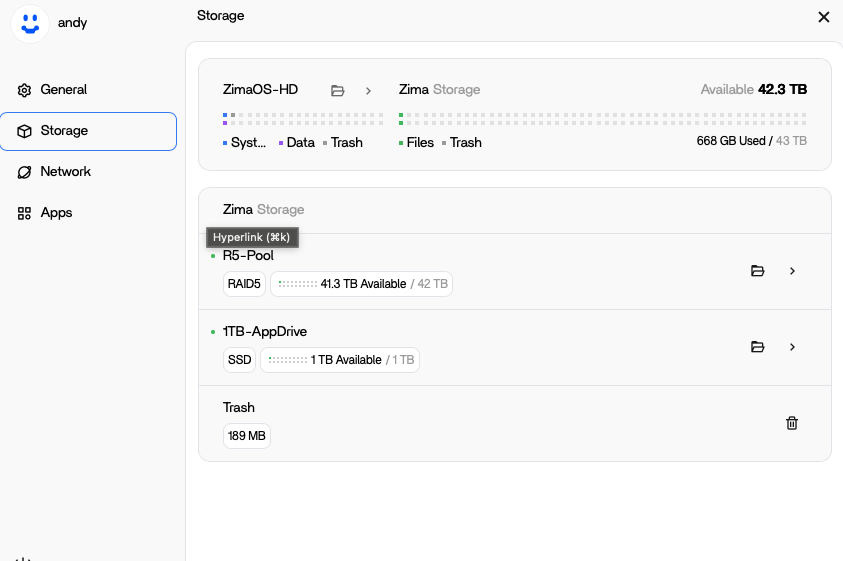The width and height of the screenshot is (843, 561).
Task: Expand R5-Pool details chevron
Action: (792, 271)
